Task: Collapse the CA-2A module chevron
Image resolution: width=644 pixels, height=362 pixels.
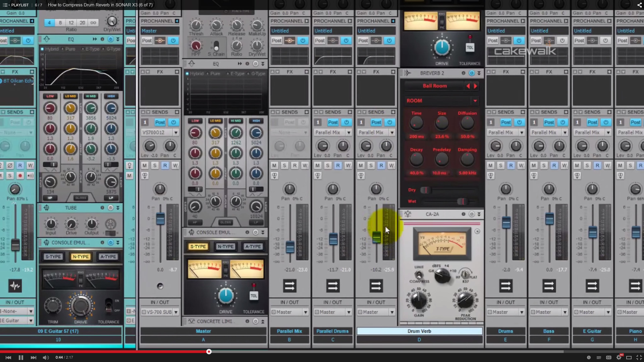Action: (479, 214)
